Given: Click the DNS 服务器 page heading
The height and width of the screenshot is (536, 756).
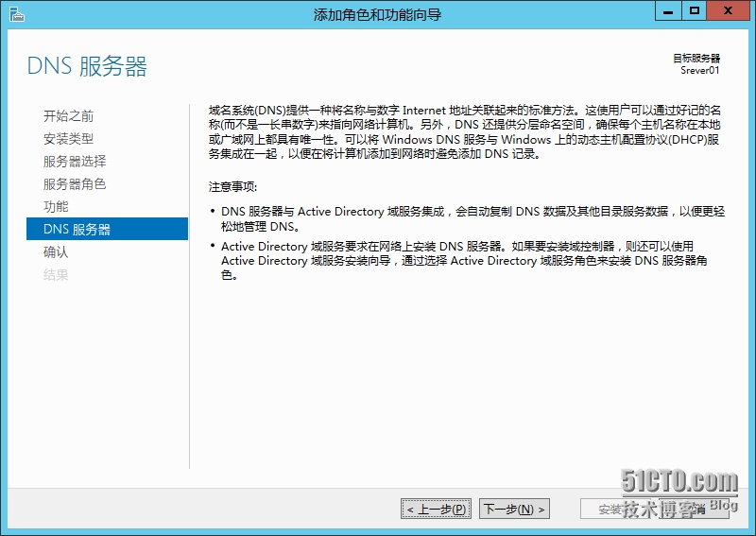Looking at the screenshot, I should (87, 66).
